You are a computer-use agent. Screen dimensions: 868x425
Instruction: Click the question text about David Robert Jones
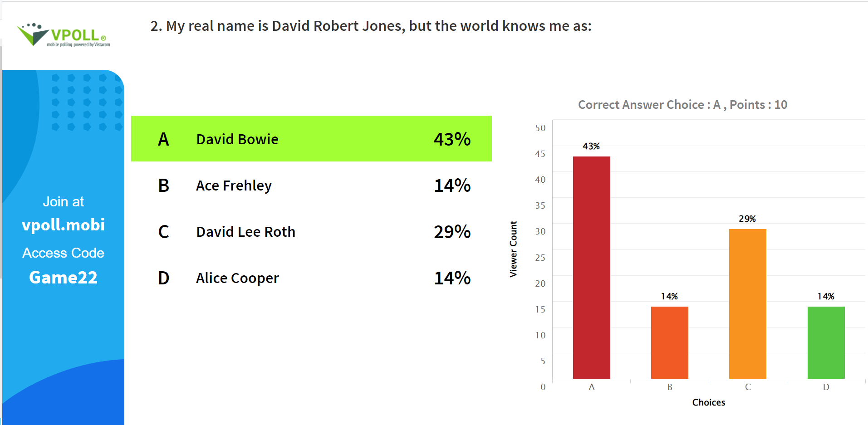pos(371,26)
